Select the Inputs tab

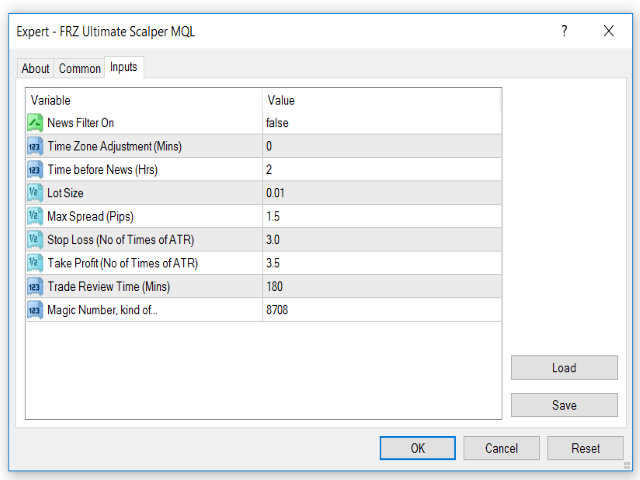124,67
